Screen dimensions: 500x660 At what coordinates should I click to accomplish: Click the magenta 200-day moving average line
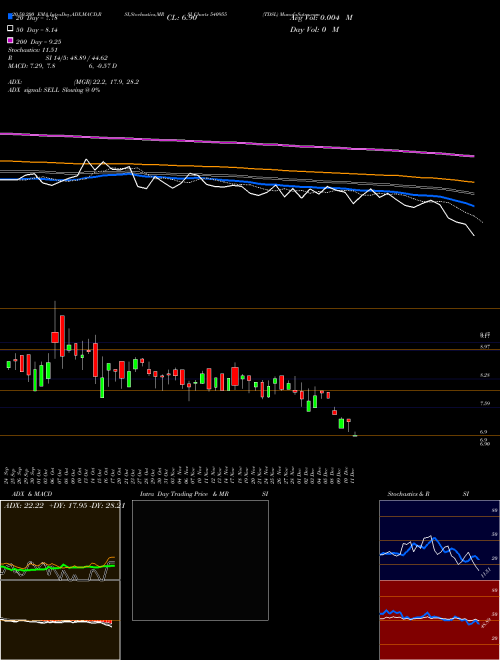[x=236, y=143]
